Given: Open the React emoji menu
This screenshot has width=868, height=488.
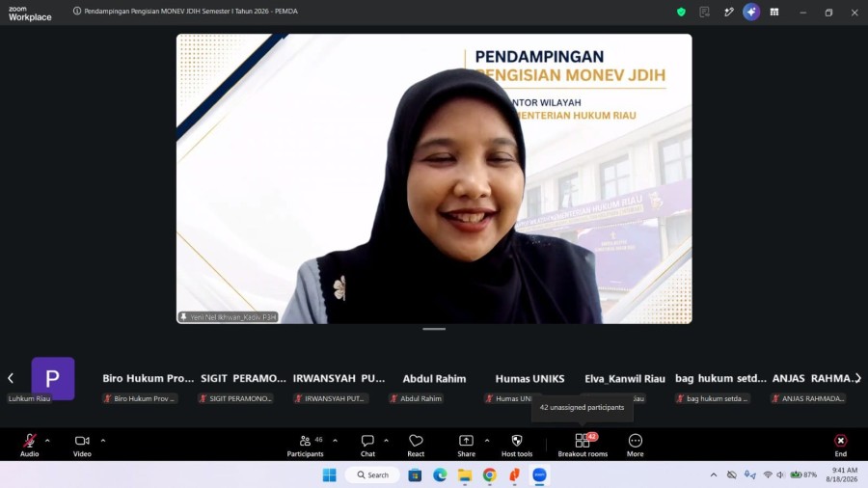Looking at the screenshot, I should (416, 445).
